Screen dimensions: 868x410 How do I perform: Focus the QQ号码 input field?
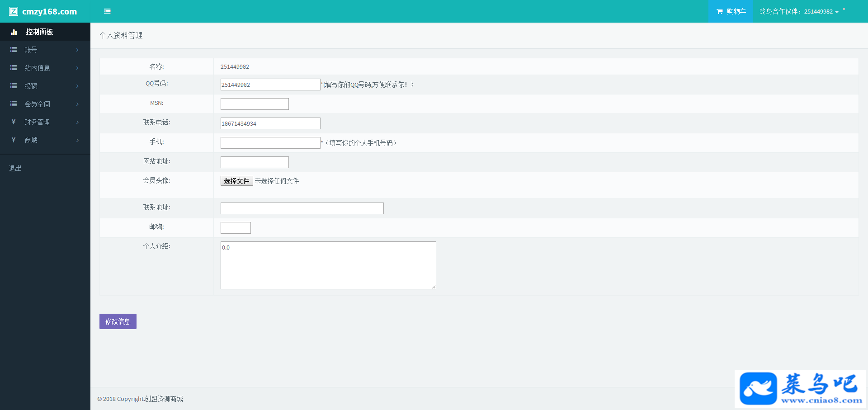[270, 85]
